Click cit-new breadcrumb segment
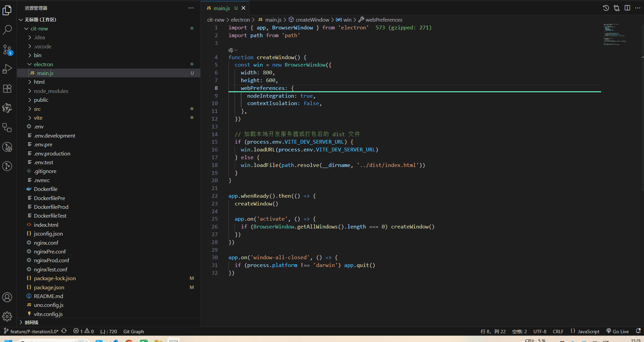644x342 pixels. tap(216, 20)
